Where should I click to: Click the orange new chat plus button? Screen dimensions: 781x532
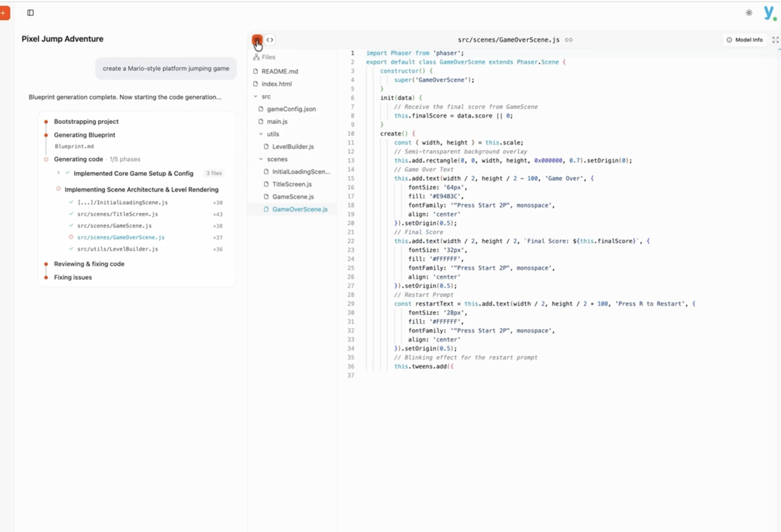(4, 13)
